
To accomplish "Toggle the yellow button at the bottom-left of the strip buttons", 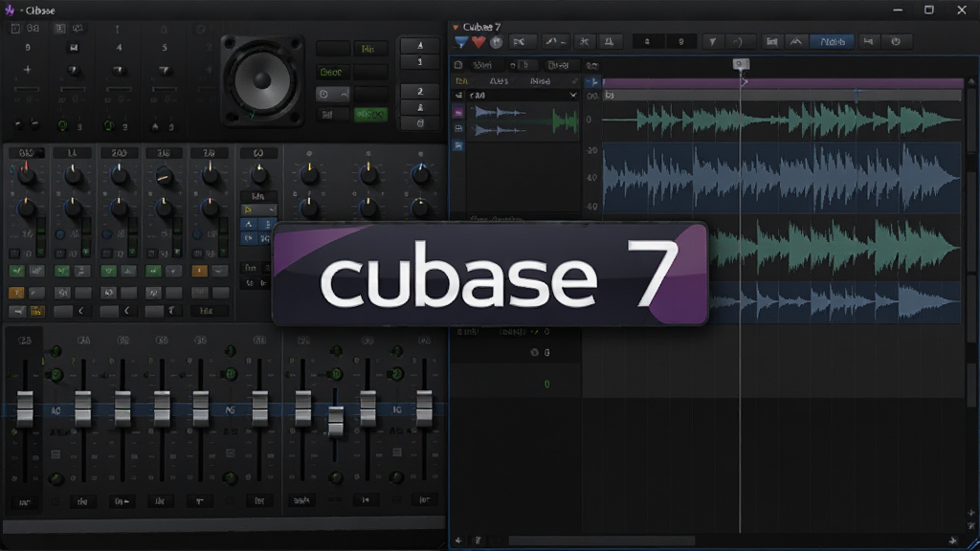I will 37,311.
